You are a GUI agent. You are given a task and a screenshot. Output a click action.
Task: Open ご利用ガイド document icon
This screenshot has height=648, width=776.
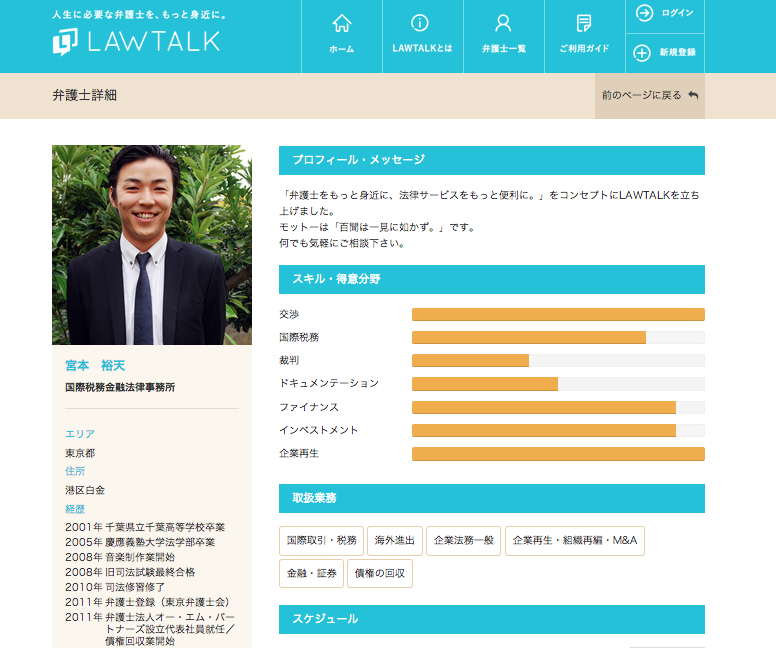tap(584, 23)
